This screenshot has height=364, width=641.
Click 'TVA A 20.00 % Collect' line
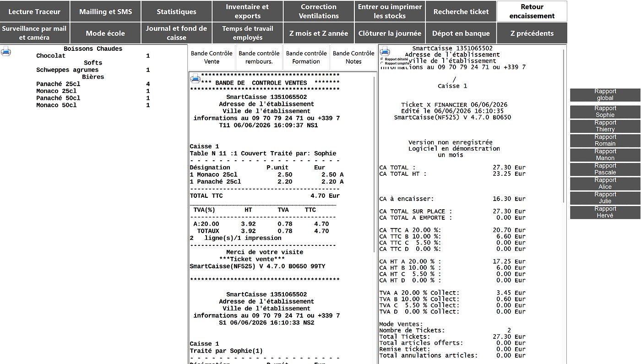pyautogui.click(x=452, y=293)
